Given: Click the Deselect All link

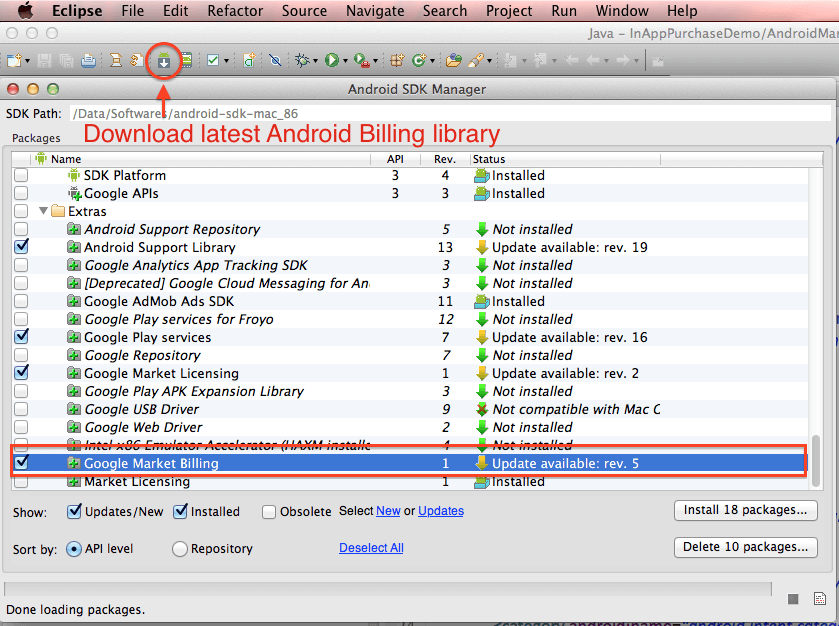Looking at the screenshot, I should click(371, 548).
